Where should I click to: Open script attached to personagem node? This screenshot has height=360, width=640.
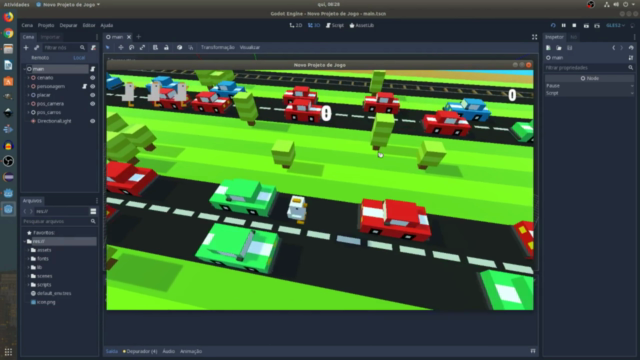click(85, 87)
